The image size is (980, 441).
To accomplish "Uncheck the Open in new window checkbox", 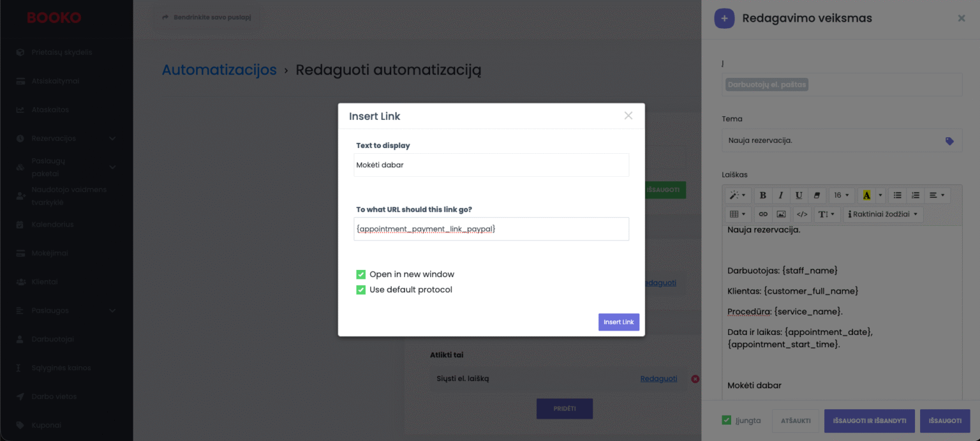I will coord(361,274).
